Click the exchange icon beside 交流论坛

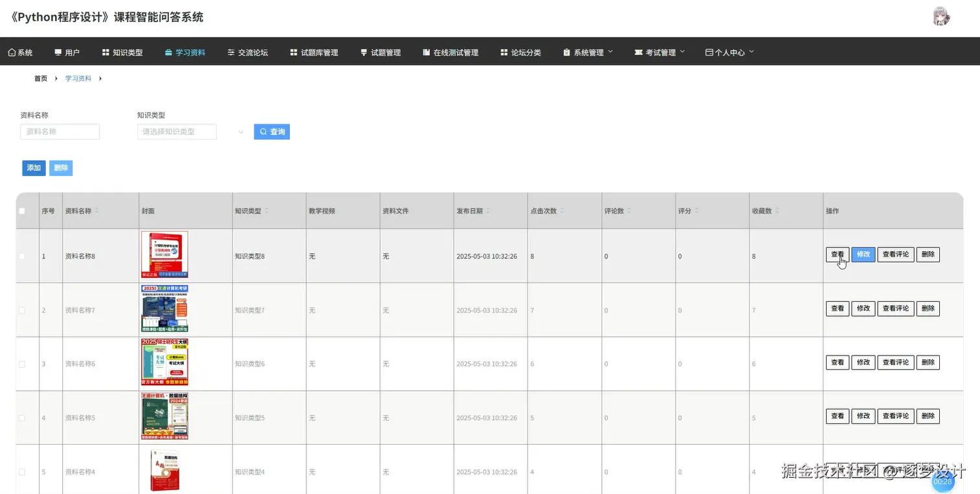pos(231,52)
